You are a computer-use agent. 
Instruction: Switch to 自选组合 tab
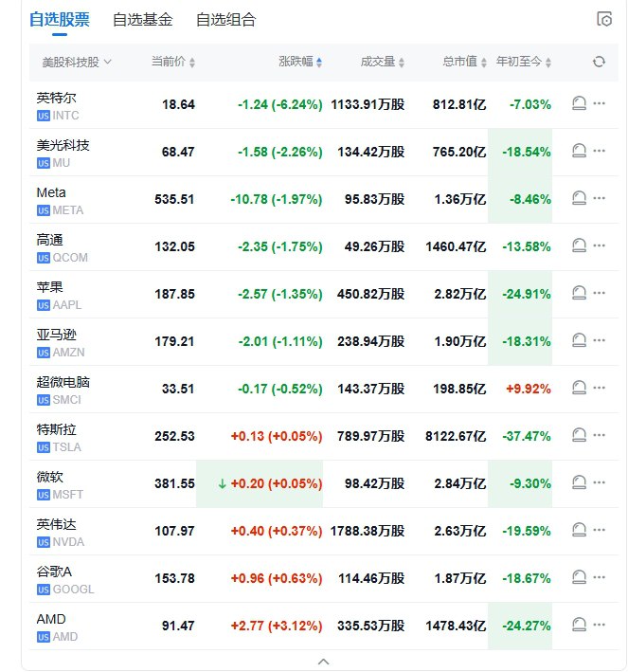(x=225, y=20)
